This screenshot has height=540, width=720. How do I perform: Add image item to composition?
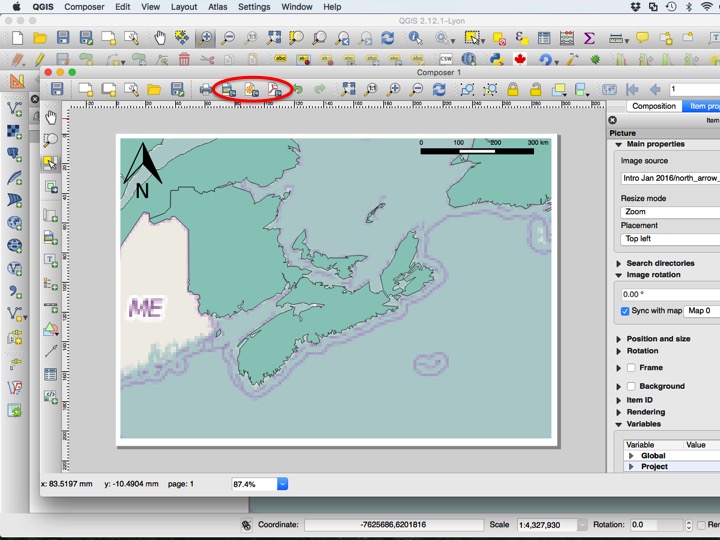pos(51,237)
